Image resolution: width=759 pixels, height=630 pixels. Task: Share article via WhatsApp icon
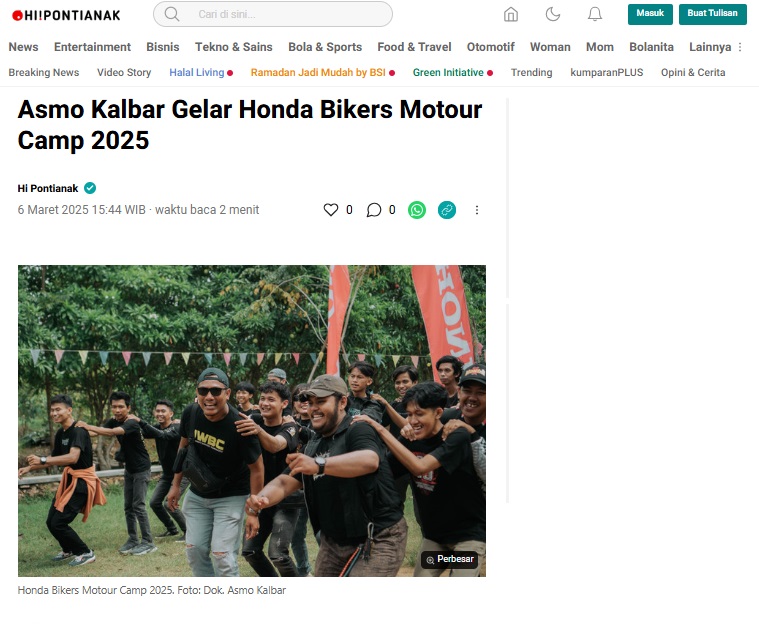[417, 210]
